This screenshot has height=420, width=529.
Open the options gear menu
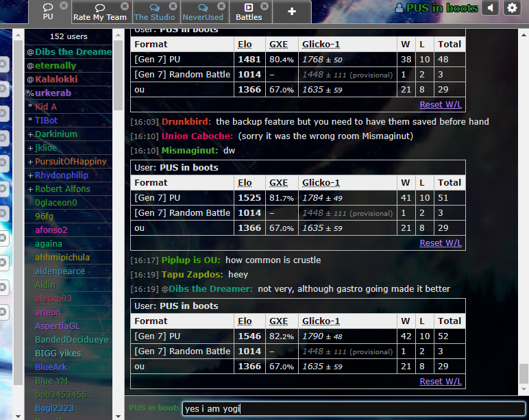click(x=512, y=8)
